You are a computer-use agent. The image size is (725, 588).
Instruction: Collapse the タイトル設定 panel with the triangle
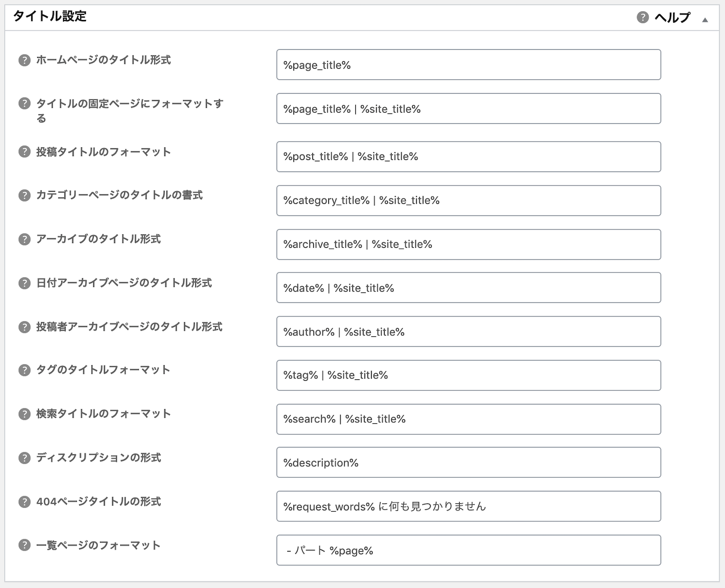[705, 20]
